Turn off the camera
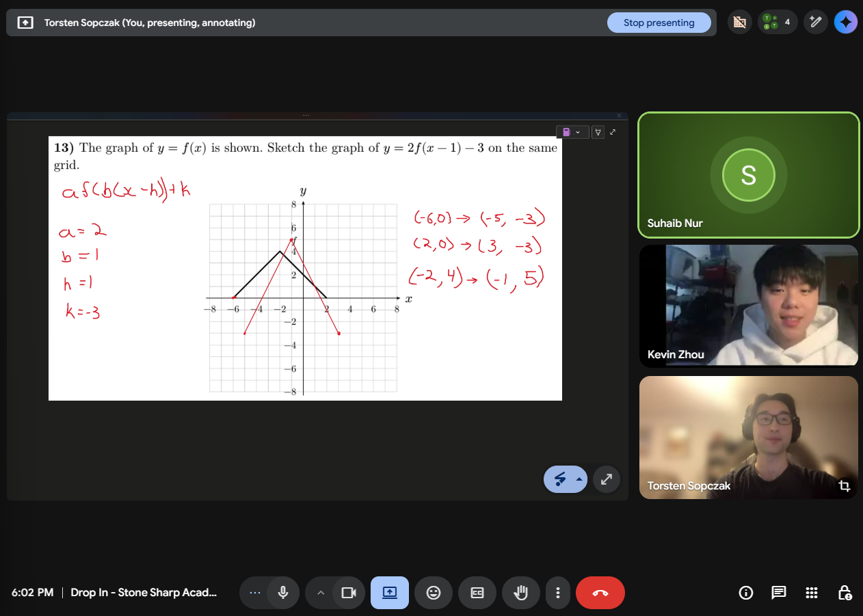This screenshot has width=863, height=616. pos(349,593)
